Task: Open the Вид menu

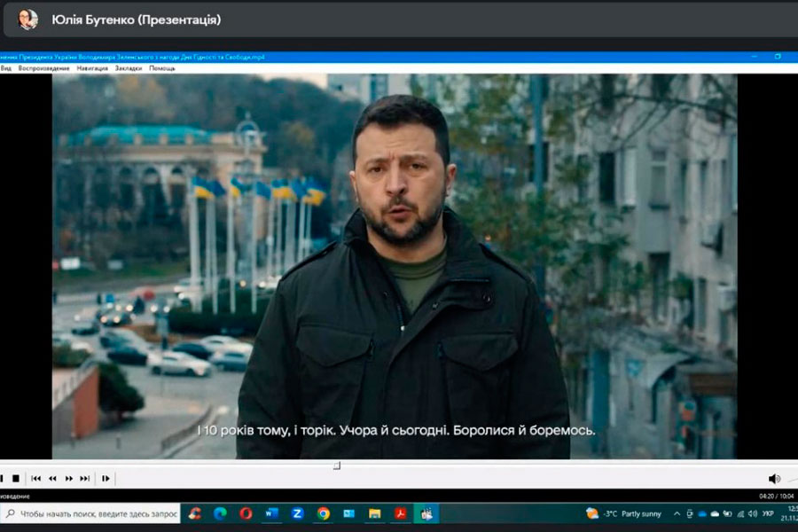Action: 5,68
